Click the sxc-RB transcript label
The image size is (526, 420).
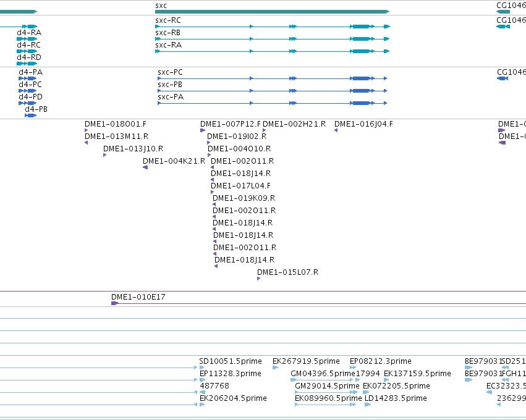[168, 33]
